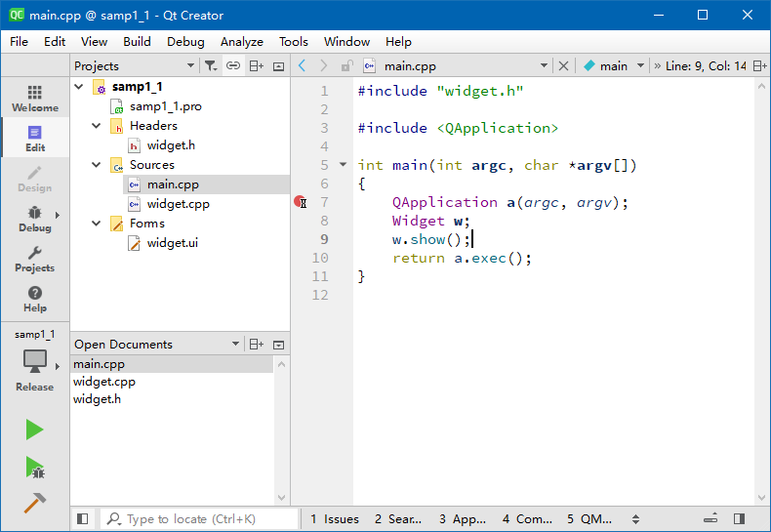Toggle the breakpoint on line 7
This screenshot has height=532, width=771.
coord(300,202)
